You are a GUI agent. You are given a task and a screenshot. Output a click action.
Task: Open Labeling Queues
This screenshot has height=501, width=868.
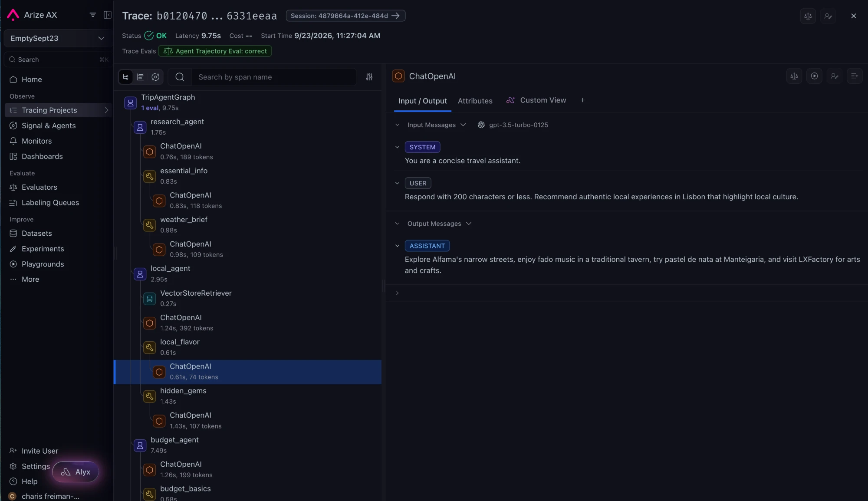[50, 203]
